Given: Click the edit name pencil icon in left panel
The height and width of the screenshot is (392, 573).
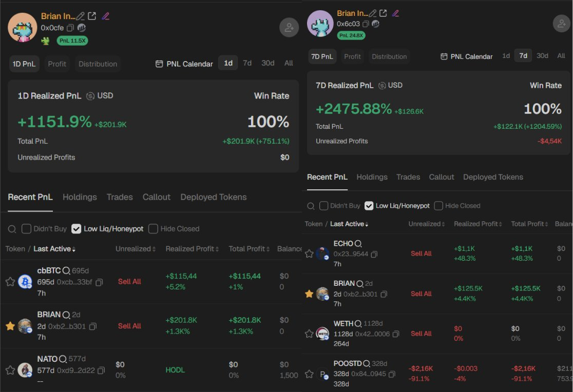Looking at the screenshot, I should pyautogui.click(x=81, y=16).
